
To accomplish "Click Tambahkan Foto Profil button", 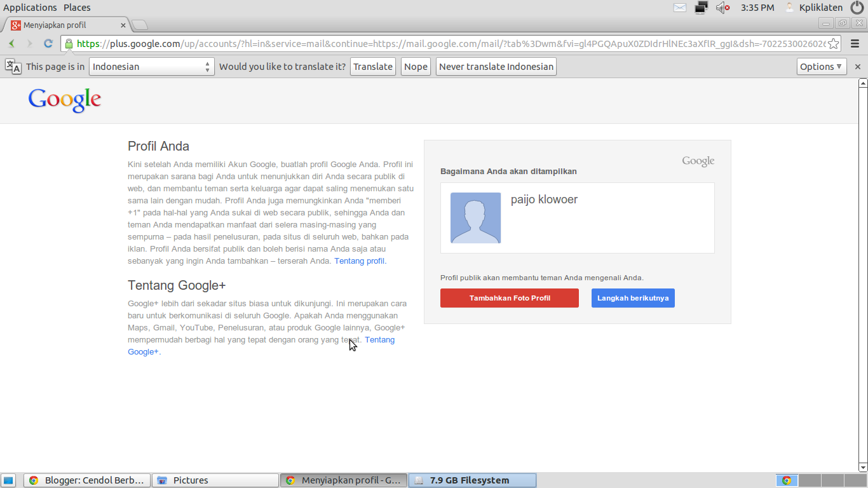I will [510, 298].
